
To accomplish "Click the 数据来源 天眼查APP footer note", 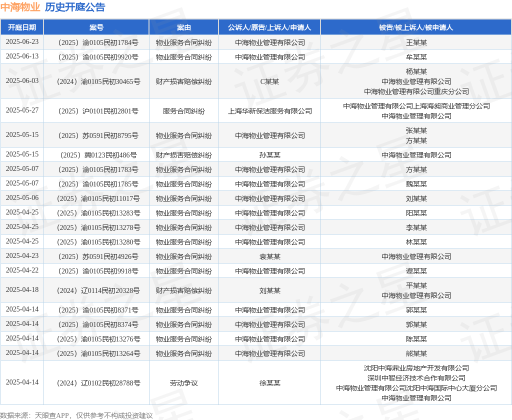I will pos(76,415).
